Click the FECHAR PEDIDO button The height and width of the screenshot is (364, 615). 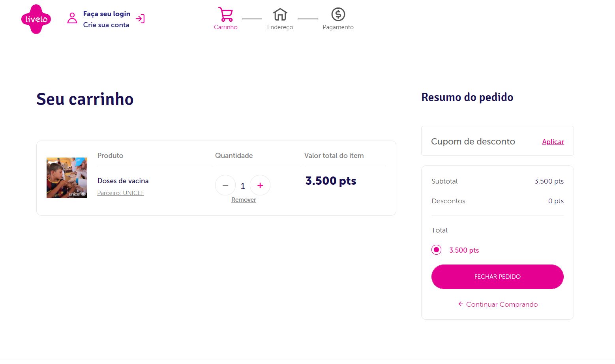pyautogui.click(x=497, y=277)
